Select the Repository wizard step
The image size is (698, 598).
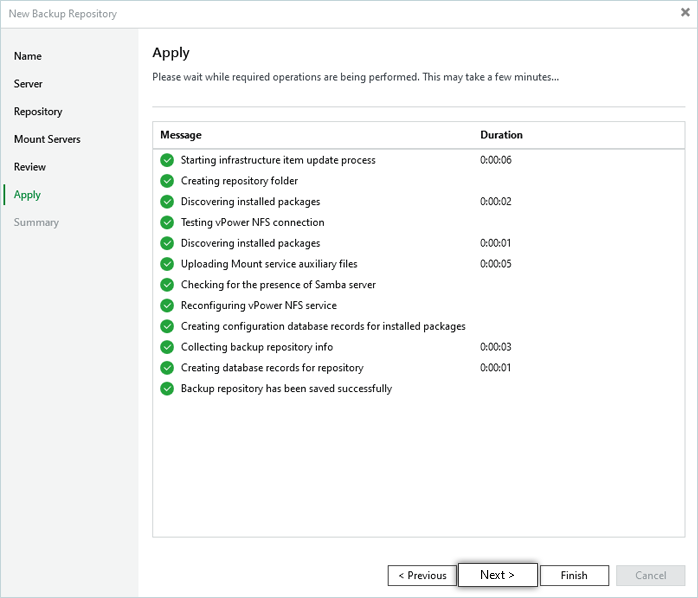(x=38, y=112)
